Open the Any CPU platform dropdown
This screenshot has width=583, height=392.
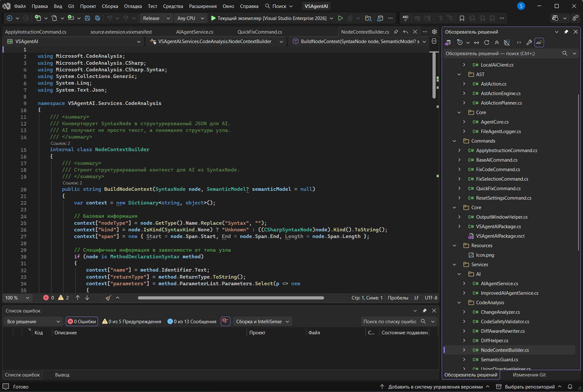[x=190, y=18]
